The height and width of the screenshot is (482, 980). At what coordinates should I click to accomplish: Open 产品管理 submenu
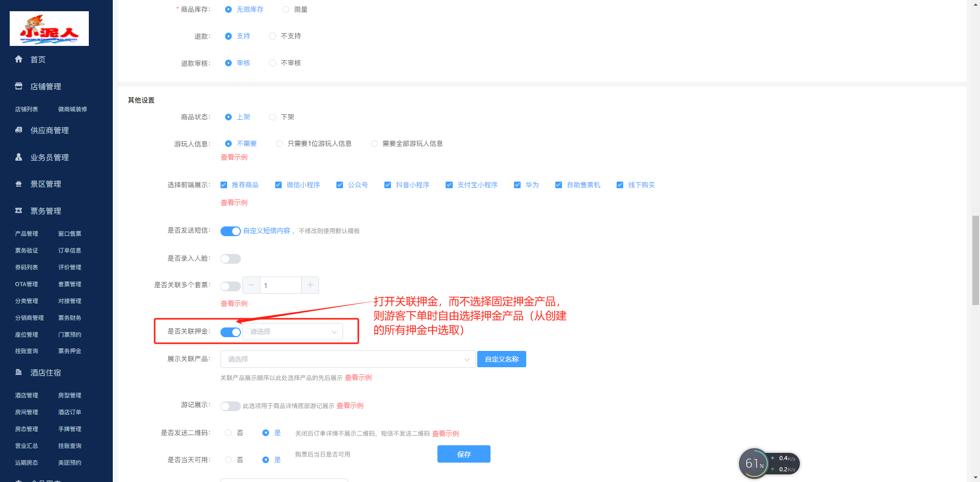pos(27,234)
